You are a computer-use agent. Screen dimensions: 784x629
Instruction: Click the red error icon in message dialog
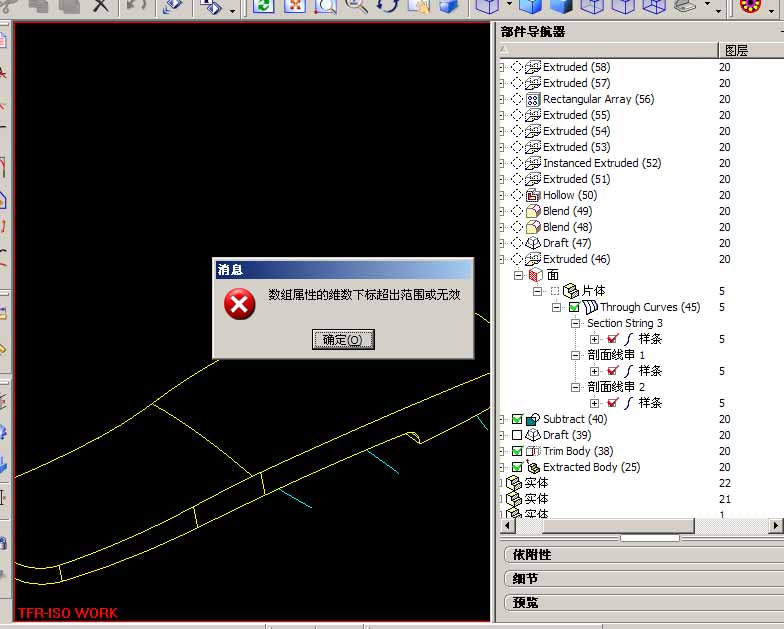coord(240,304)
